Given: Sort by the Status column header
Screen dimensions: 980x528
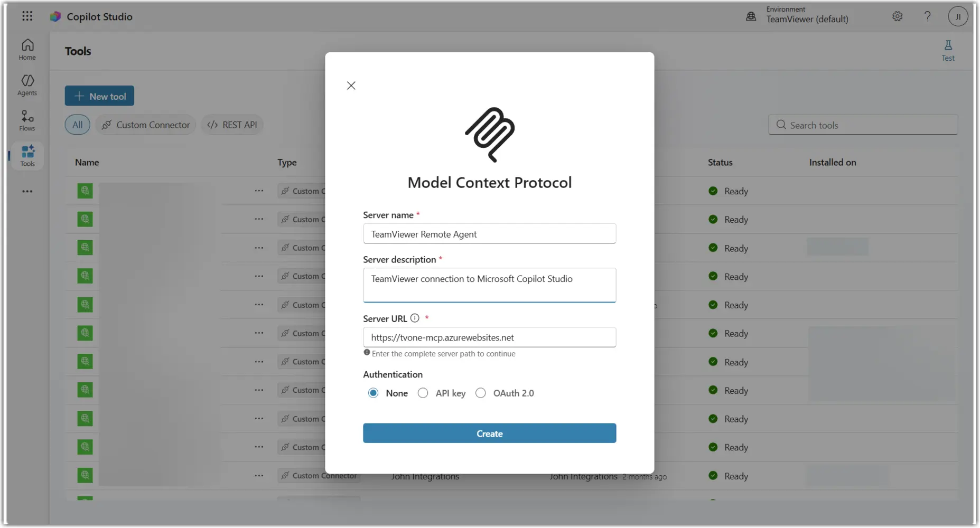Looking at the screenshot, I should coord(720,162).
